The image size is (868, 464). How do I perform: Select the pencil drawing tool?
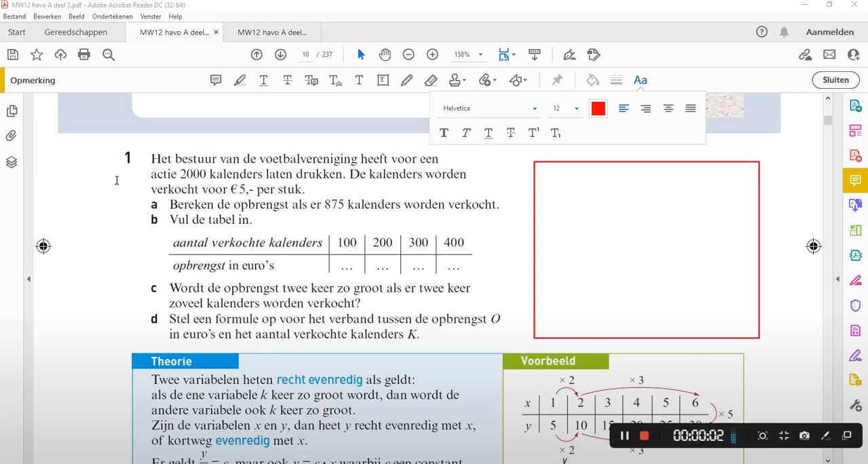[407, 80]
